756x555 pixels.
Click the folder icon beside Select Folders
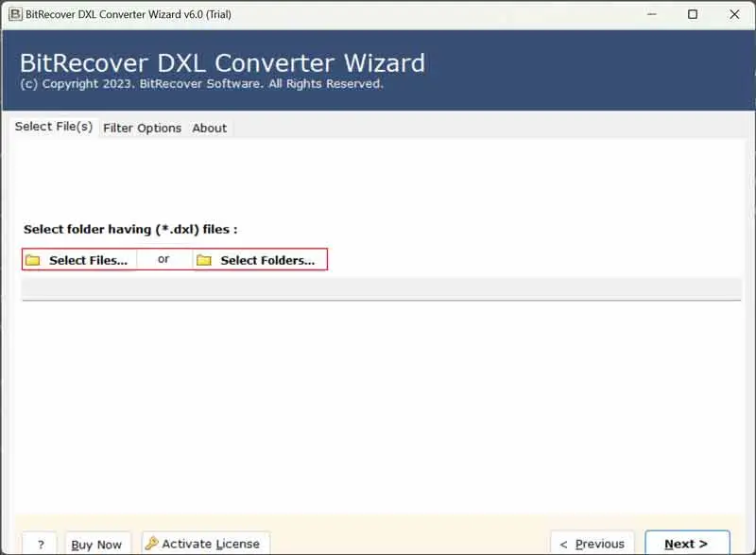pyautogui.click(x=204, y=260)
